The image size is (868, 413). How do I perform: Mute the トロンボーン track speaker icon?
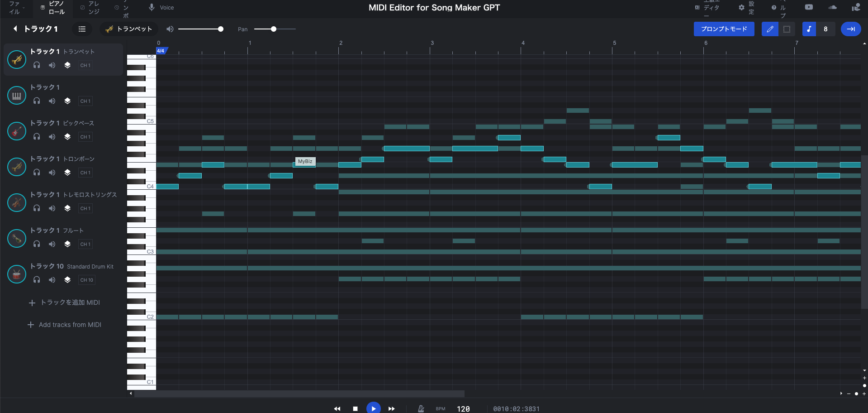pyautogui.click(x=52, y=173)
